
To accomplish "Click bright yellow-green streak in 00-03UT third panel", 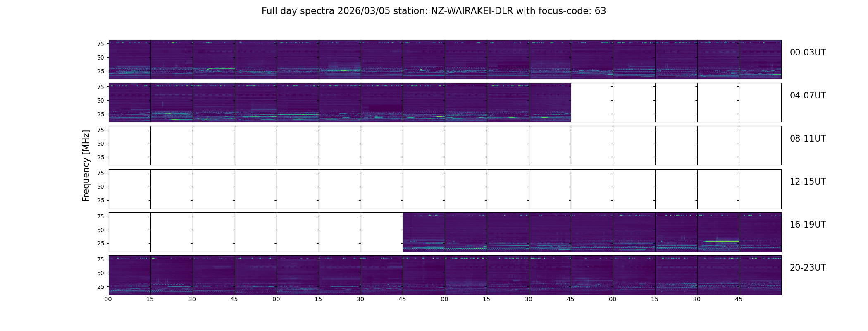I will [221, 69].
